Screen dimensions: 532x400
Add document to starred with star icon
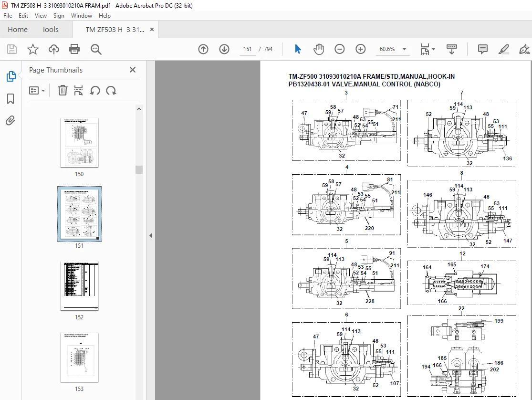pyautogui.click(x=33, y=49)
